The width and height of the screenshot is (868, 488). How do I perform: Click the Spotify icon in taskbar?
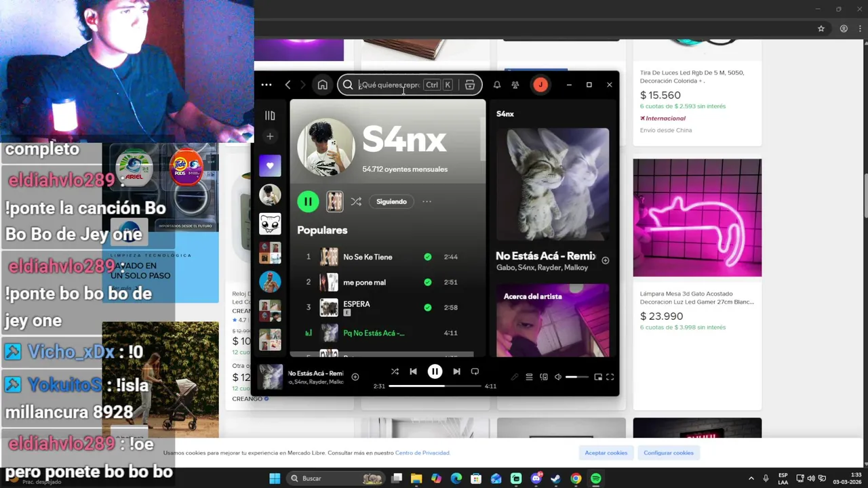pos(595,479)
